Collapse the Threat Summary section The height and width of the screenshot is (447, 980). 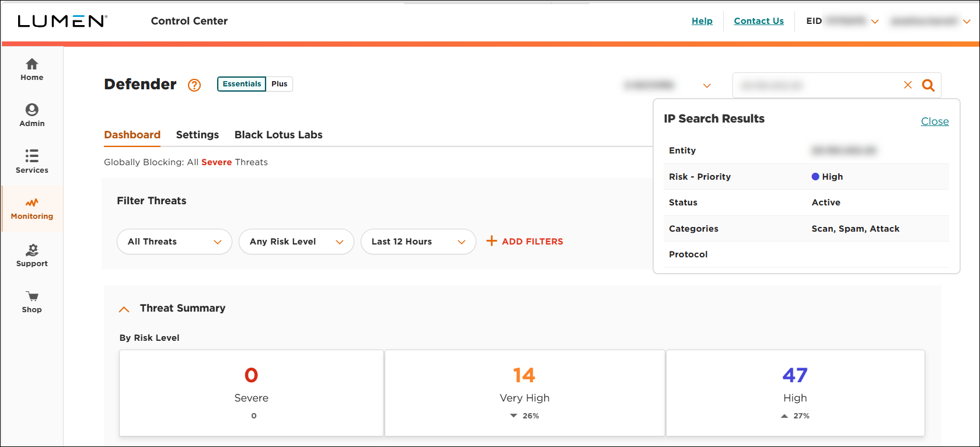coord(124,309)
